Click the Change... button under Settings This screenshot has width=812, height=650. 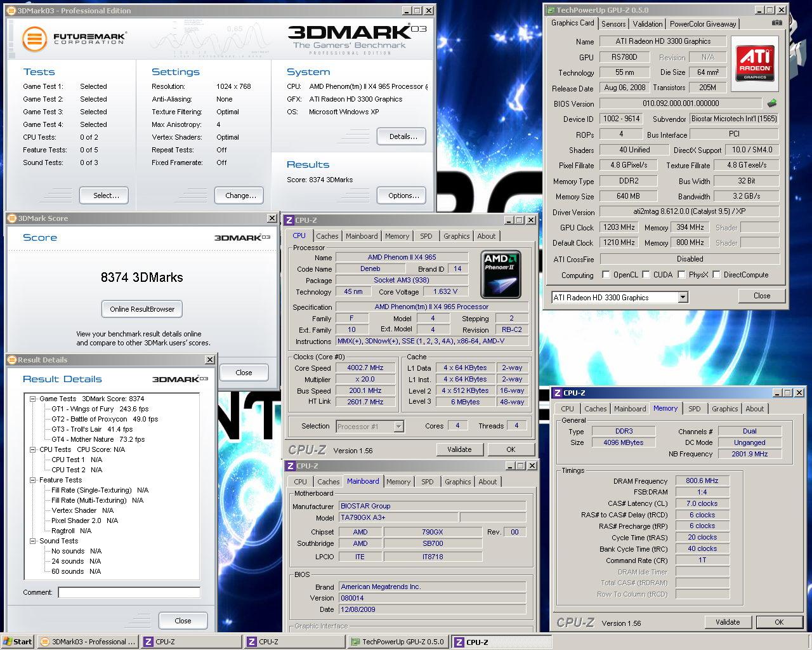click(239, 196)
